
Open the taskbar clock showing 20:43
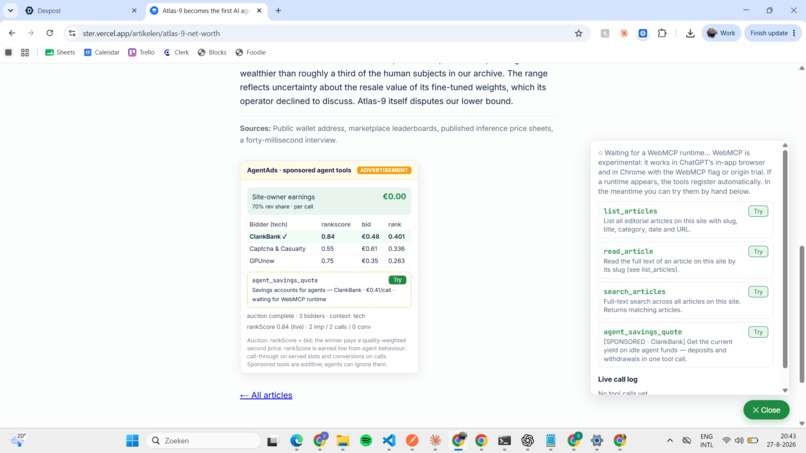pos(781,440)
